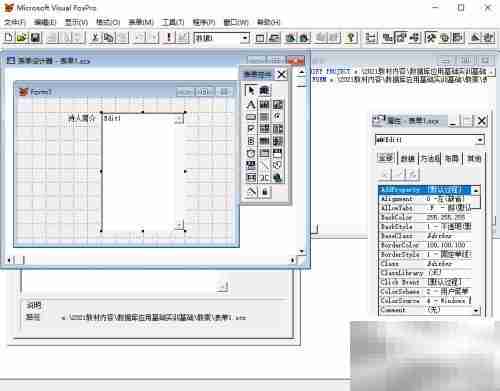This screenshot has height=391, width=500.
Task: Toggle the Color Palette Toolbar icon
Action: pos(444,38)
